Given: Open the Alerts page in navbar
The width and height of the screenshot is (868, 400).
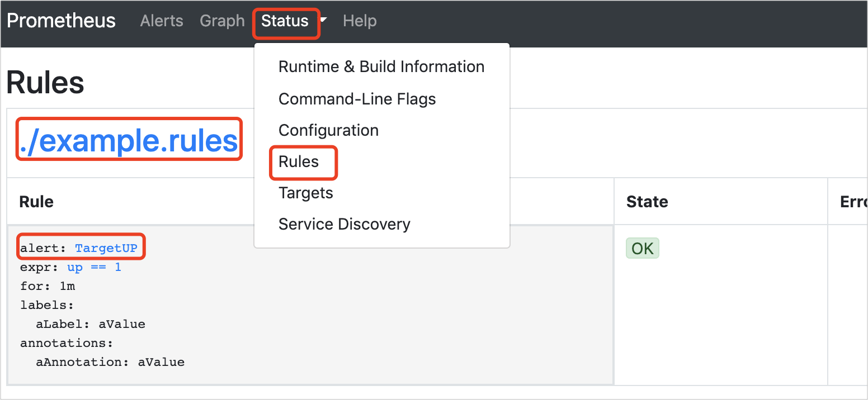Looking at the screenshot, I should pos(162,21).
